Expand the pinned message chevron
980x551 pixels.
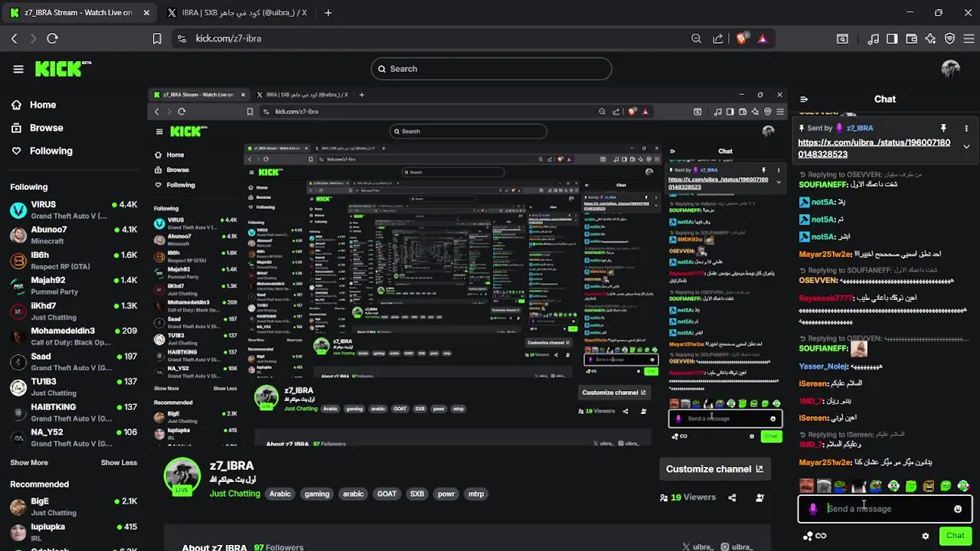pos(966,146)
